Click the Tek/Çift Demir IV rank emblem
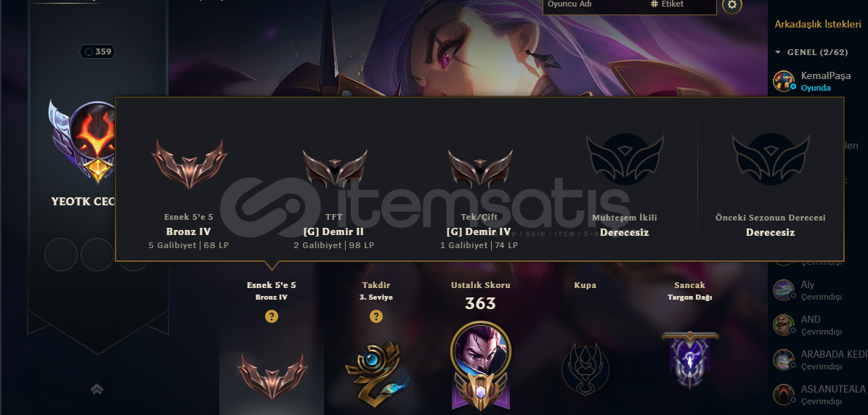The image size is (868, 415). point(480,168)
